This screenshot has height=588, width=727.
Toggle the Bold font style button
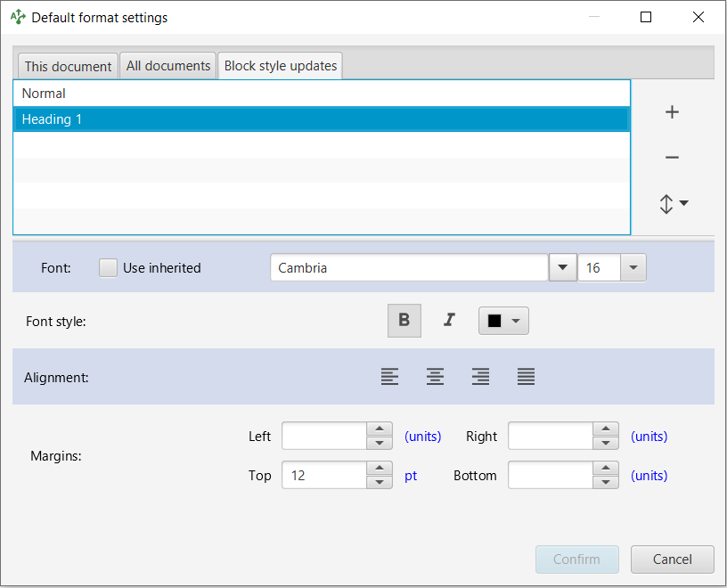(404, 321)
